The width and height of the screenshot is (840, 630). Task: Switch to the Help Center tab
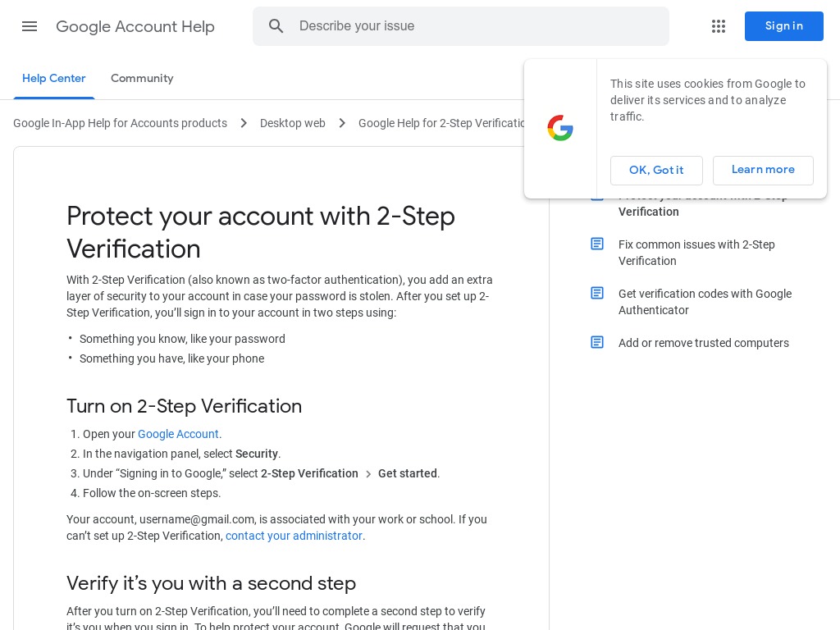pyautogui.click(x=53, y=78)
